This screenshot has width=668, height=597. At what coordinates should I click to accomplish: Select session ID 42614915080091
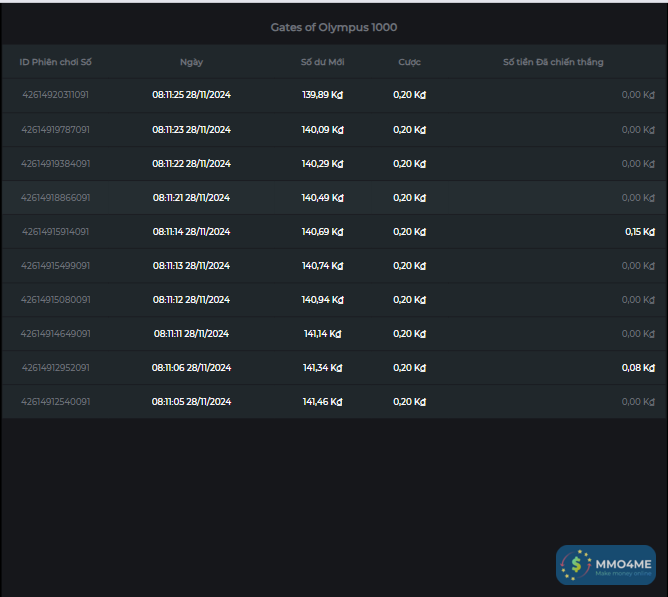(x=55, y=299)
